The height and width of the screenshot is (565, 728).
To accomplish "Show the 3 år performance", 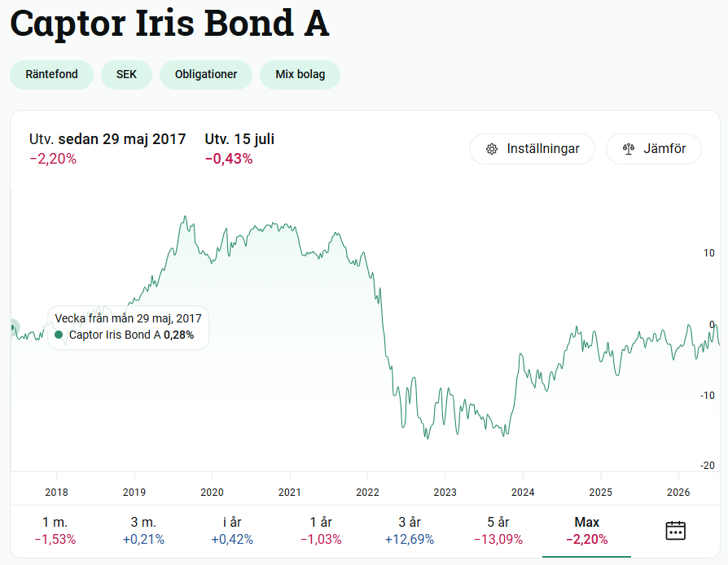I will (x=410, y=531).
